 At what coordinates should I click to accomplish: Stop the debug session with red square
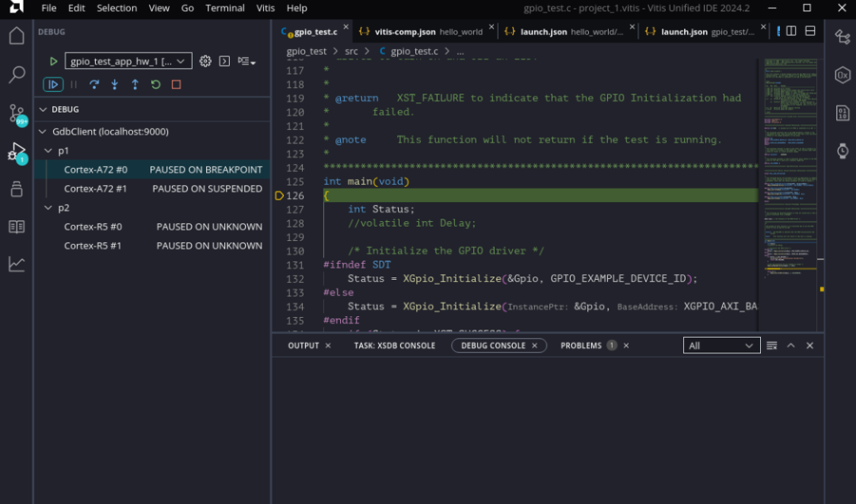click(x=176, y=85)
